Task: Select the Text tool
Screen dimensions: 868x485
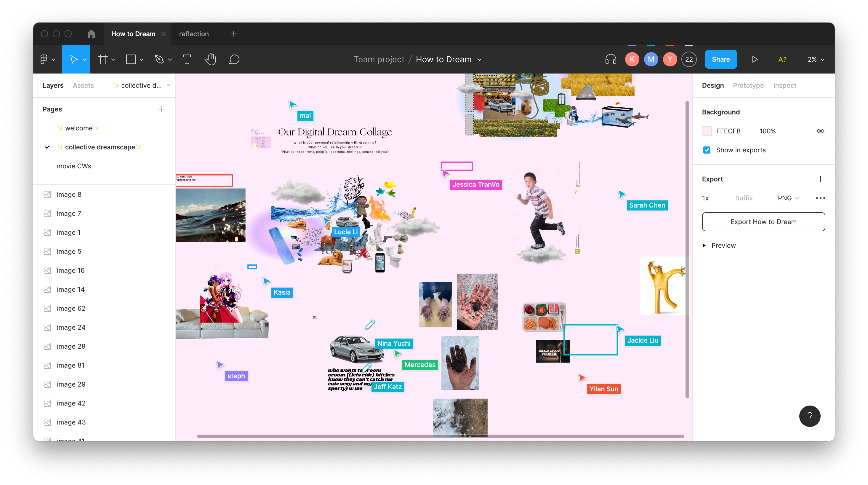Action: point(187,59)
